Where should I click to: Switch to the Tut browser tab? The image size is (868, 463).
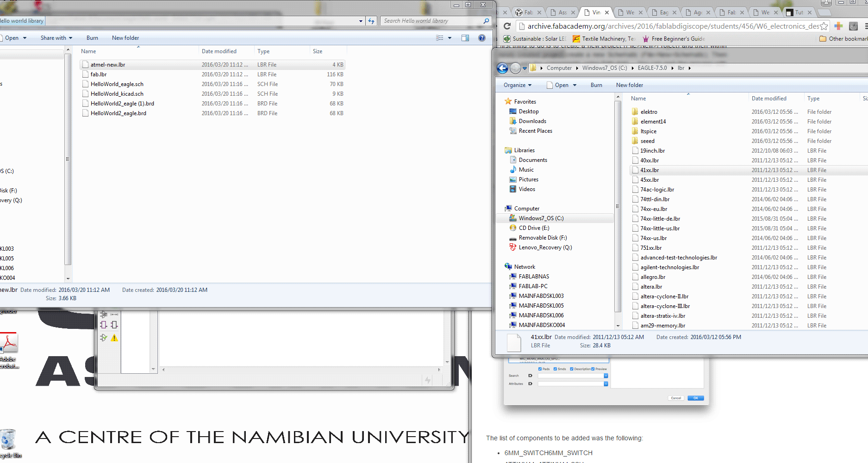click(799, 12)
